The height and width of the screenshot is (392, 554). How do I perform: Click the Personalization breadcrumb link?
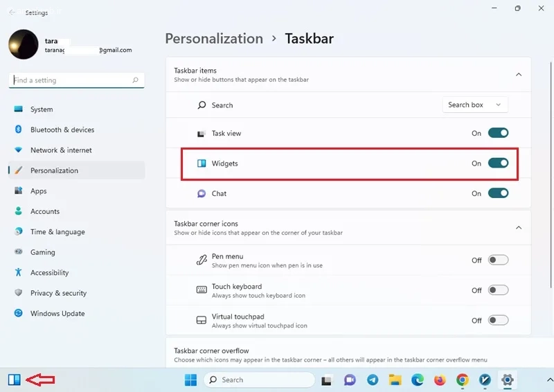[214, 39]
